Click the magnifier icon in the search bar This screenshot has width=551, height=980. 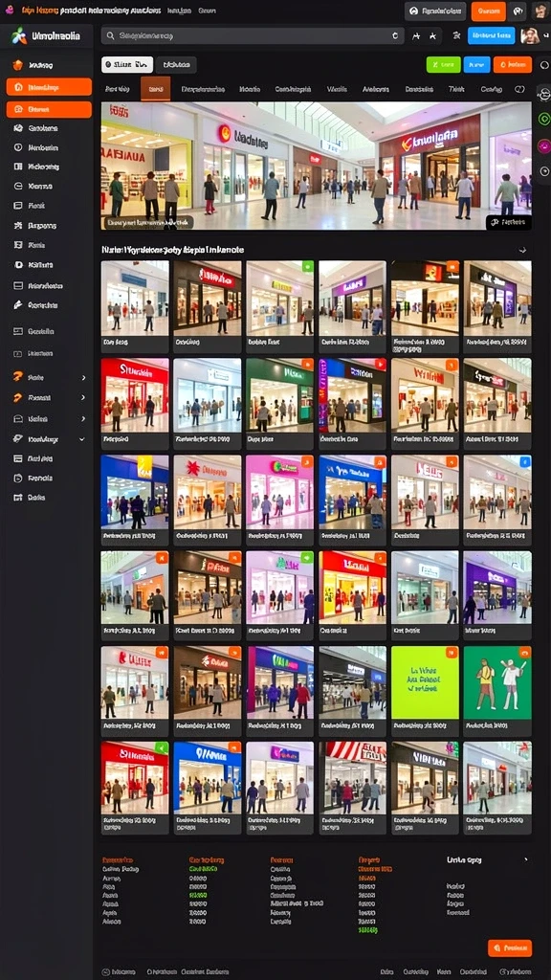tap(110, 36)
